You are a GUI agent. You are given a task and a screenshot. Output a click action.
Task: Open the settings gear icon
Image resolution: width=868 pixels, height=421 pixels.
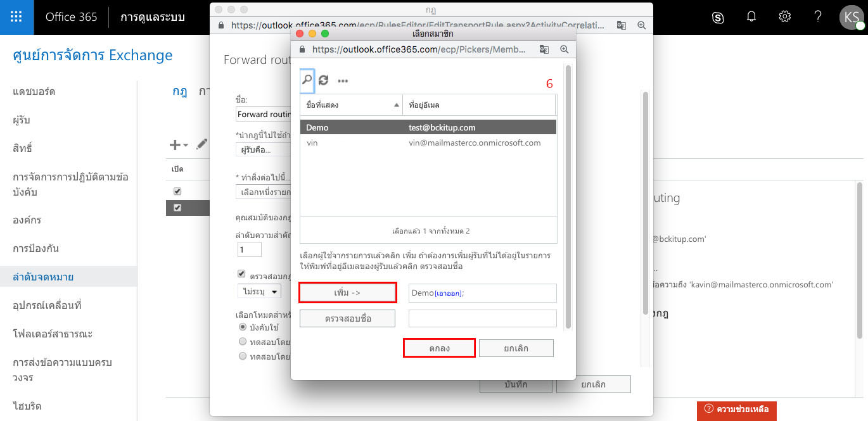point(784,17)
